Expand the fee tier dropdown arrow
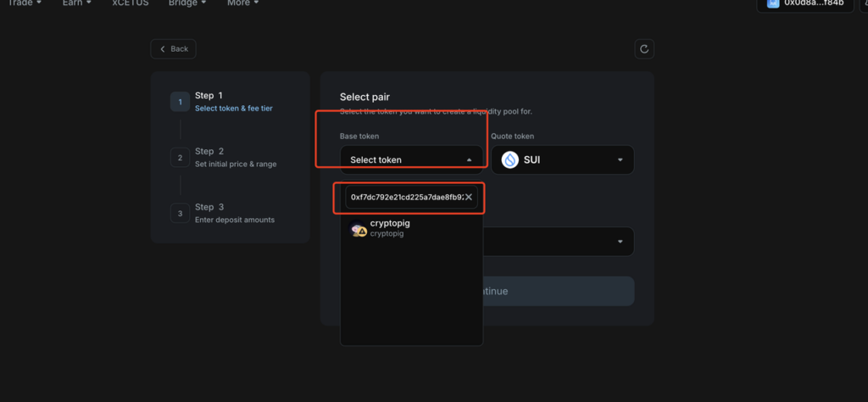This screenshot has width=868, height=402. point(620,242)
